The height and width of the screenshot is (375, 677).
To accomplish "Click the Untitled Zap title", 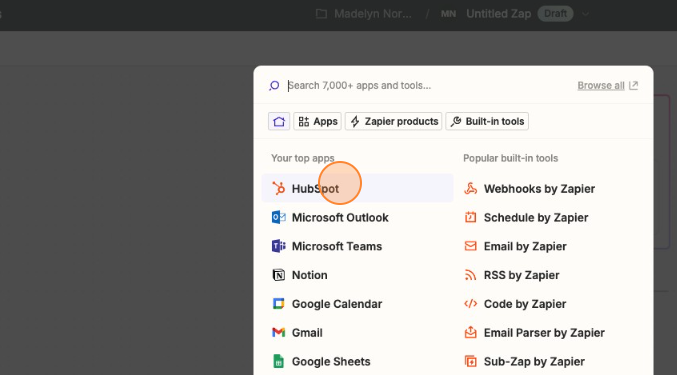I will [x=499, y=14].
